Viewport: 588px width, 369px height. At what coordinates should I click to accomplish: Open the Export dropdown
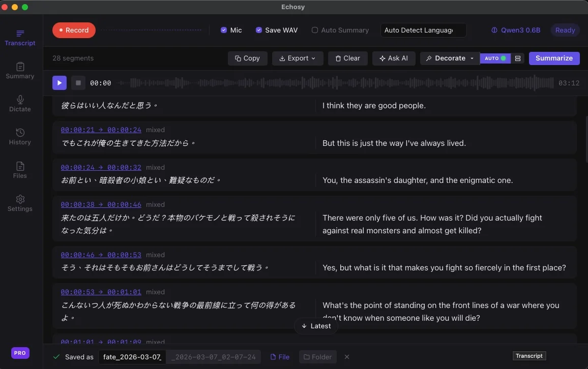click(x=298, y=58)
